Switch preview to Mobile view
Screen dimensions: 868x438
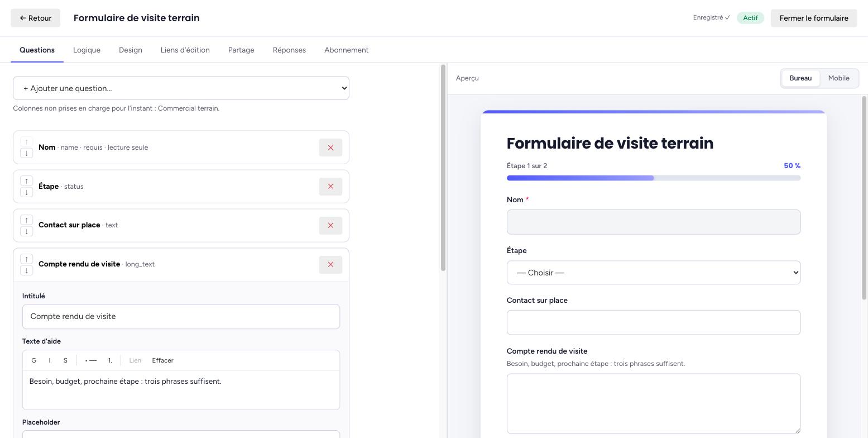(838, 78)
